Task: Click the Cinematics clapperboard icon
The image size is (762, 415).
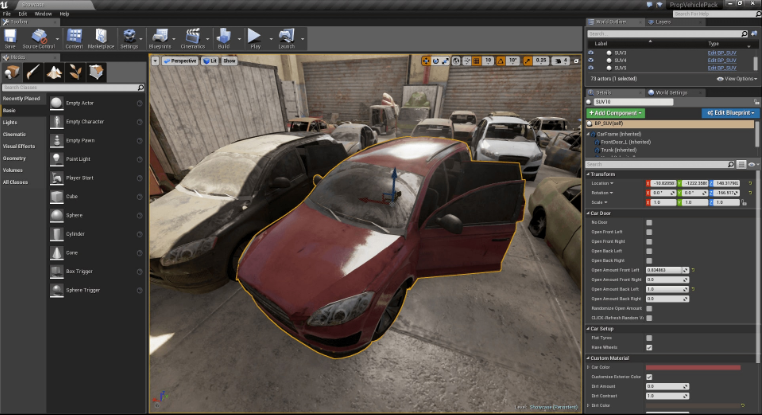Action: click(x=193, y=36)
